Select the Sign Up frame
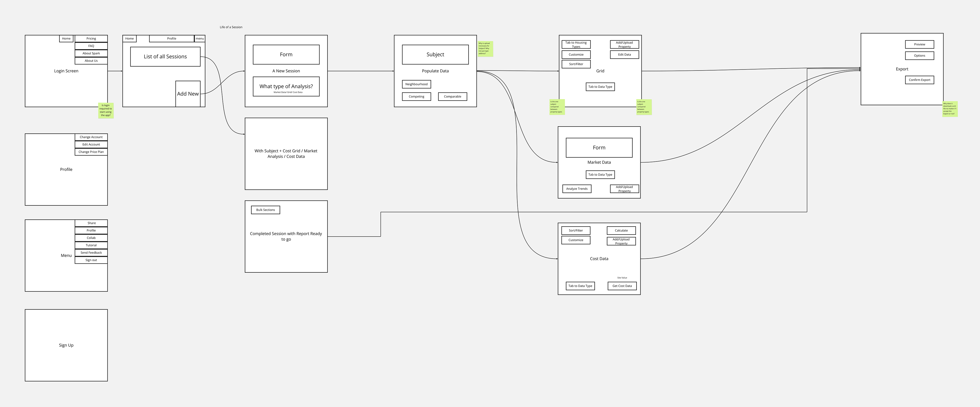Screen dimensions: 980x407 (66, 345)
